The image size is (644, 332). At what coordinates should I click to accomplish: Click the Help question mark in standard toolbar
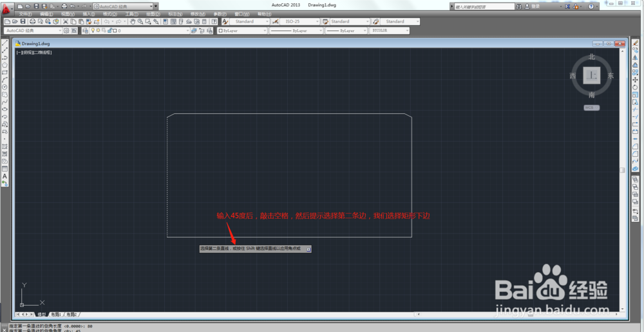coord(214,21)
